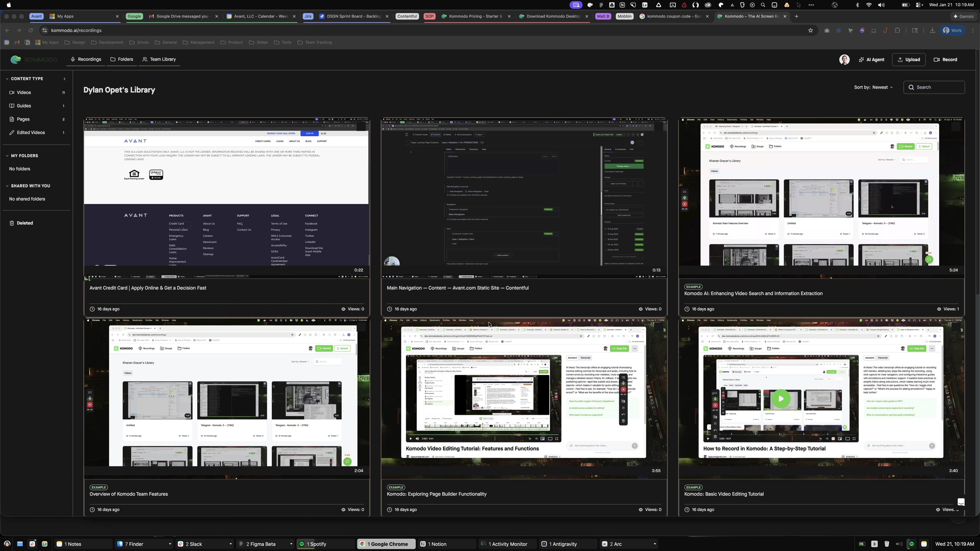The width and height of the screenshot is (980, 551).
Task: Click the AI Agent button
Action: pyautogui.click(x=872, y=60)
